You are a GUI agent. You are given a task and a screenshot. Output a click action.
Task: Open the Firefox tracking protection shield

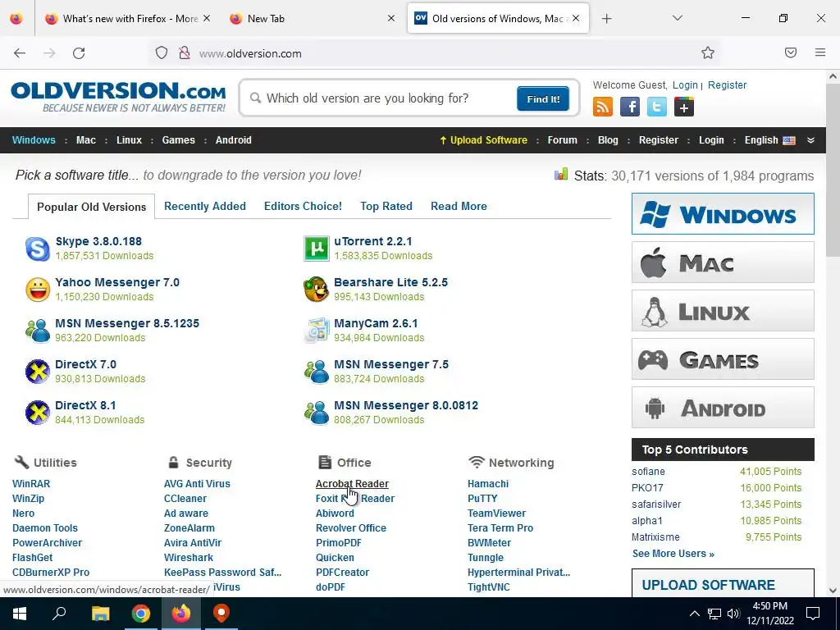pyautogui.click(x=162, y=53)
